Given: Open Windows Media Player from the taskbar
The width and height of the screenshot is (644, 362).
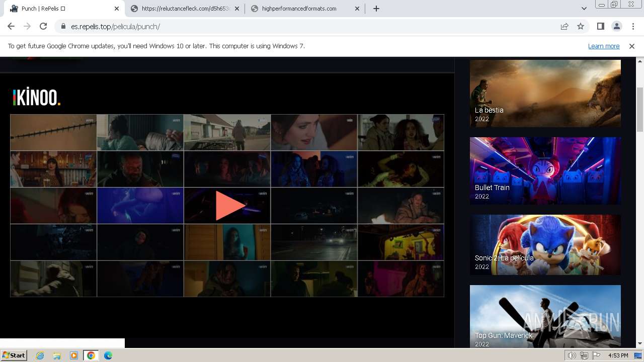Looking at the screenshot, I should [74, 355].
